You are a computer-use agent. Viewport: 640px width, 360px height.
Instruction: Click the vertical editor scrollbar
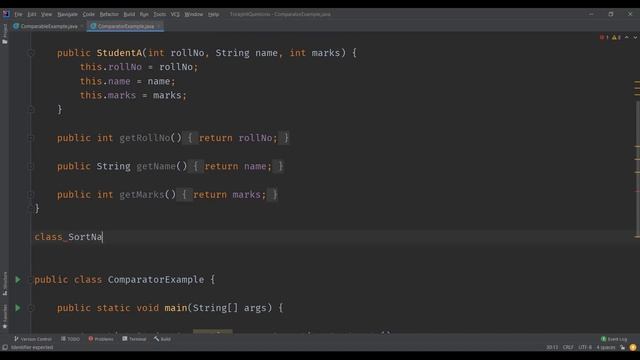[x=637, y=169]
